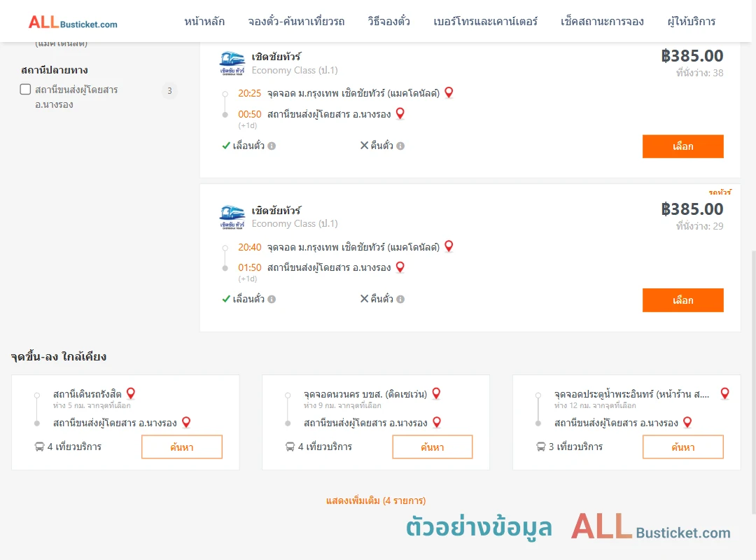
Task: Open the วิธีจองตั๋ว menu item
Action: (x=388, y=22)
